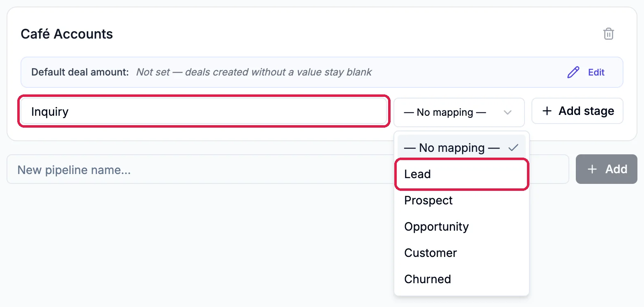This screenshot has width=644, height=307.
Task: Select Opportunity from the mapping list
Action: pos(461,227)
